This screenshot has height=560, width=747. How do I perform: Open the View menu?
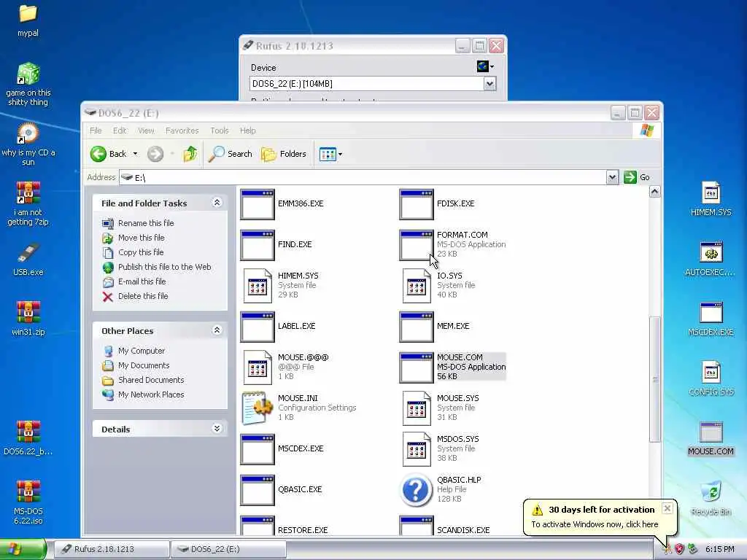tap(146, 131)
